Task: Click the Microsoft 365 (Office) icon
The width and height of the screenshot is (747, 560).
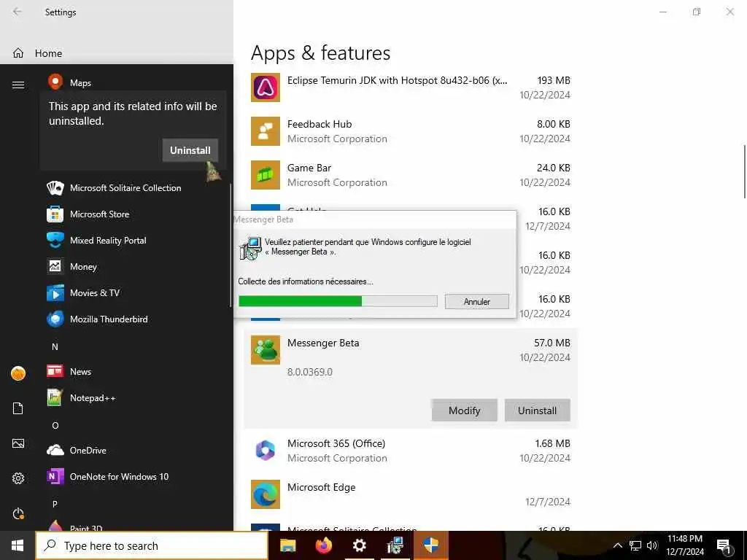Action: tap(266, 451)
